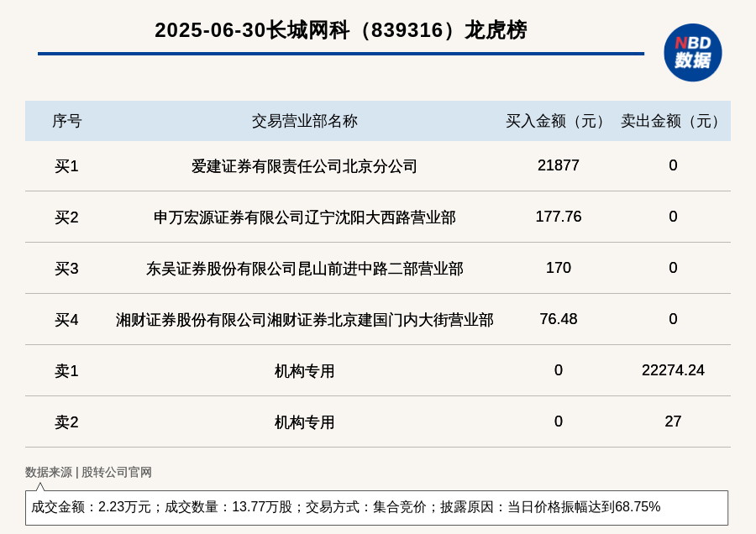Click 湘财证券北京建国门内大街营业部 cell
756x534 pixels.
(x=305, y=320)
